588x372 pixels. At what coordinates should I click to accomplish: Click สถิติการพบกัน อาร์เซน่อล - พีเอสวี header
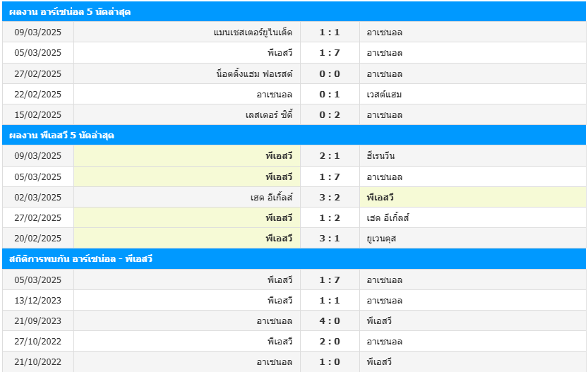coord(81,259)
